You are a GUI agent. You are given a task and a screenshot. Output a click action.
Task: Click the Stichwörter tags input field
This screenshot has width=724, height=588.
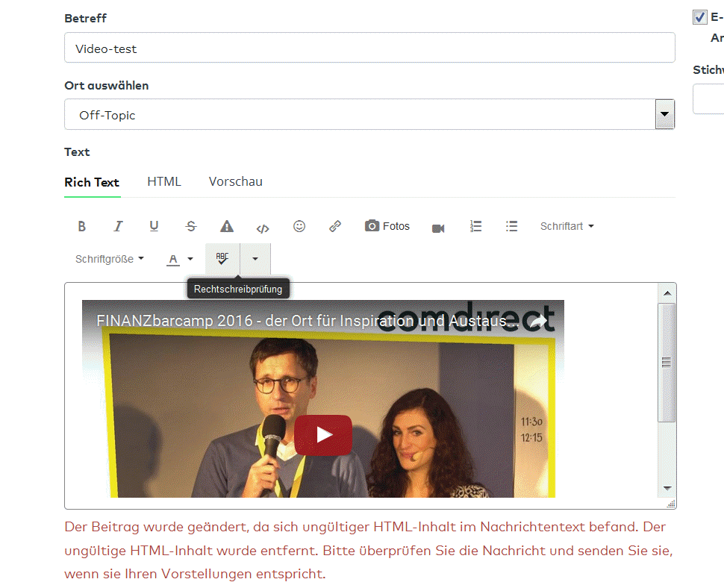708,98
